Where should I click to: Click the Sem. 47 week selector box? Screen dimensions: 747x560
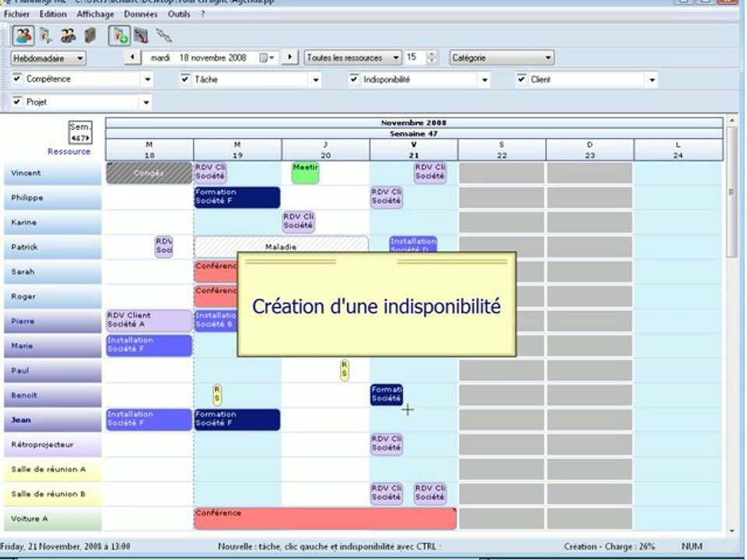point(80,132)
